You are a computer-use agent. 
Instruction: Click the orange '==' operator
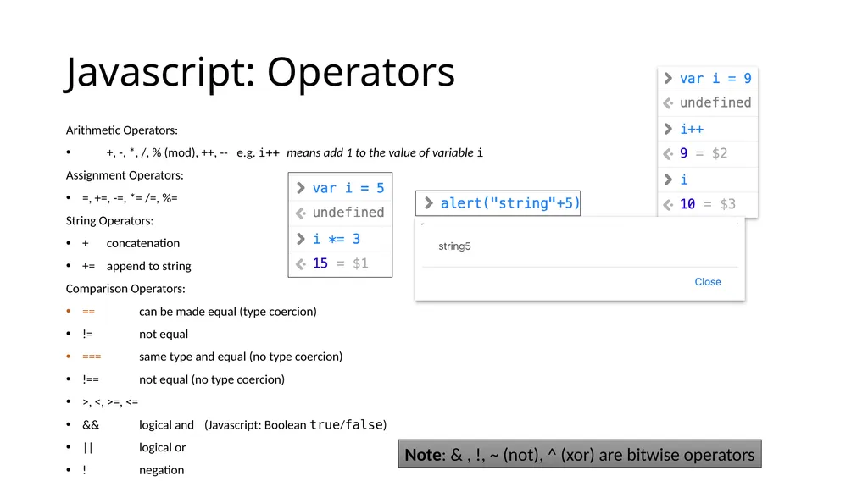click(88, 312)
